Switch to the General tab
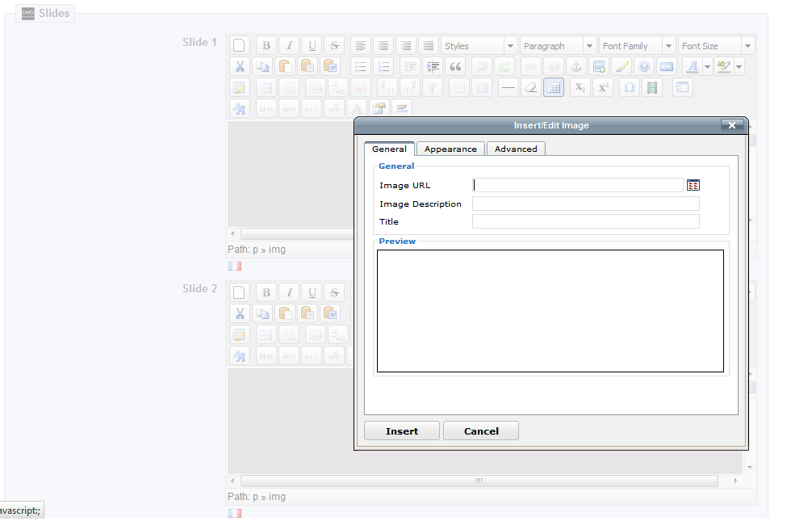 (x=389, y=149)
